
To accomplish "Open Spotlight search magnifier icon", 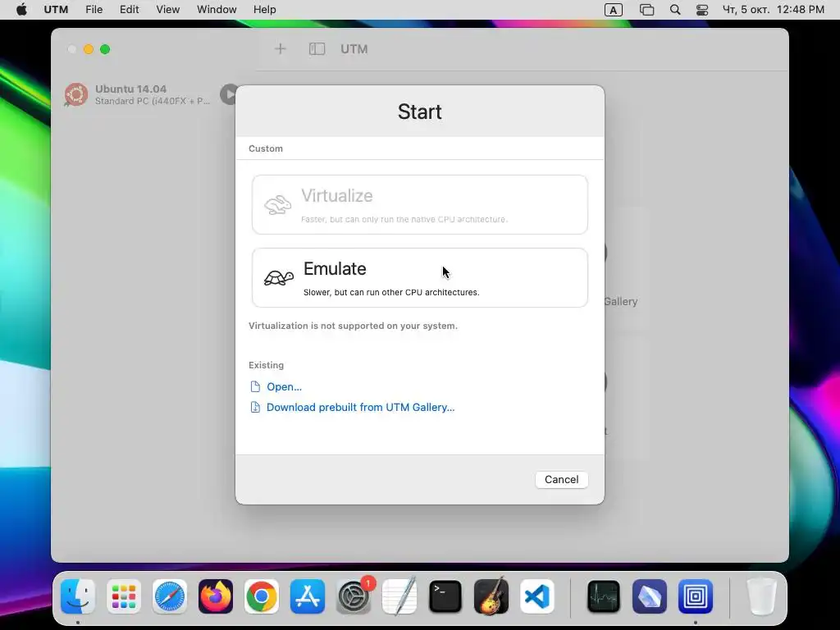I will tap(675, 10).
